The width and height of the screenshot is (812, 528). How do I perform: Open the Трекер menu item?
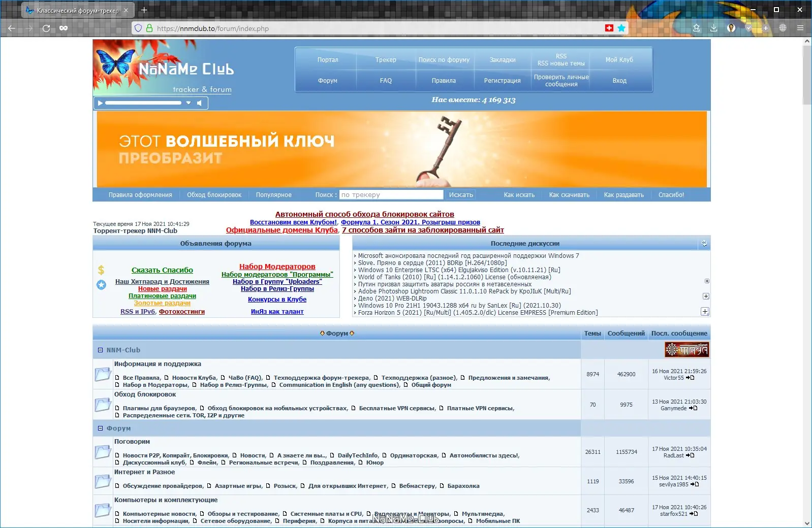(386, 60)
